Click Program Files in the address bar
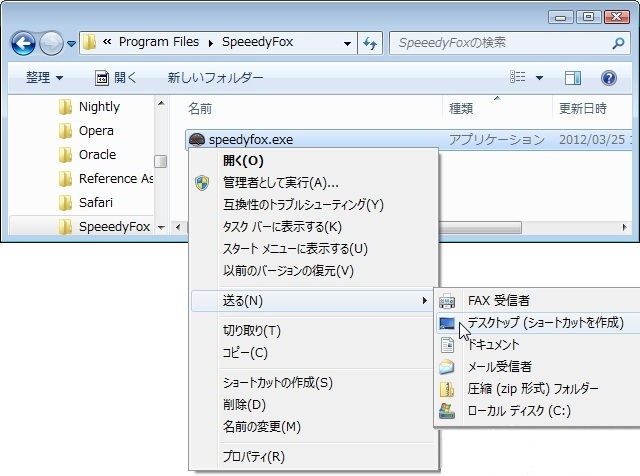Viewport: 640px width, 476px height. click(159, 42)
